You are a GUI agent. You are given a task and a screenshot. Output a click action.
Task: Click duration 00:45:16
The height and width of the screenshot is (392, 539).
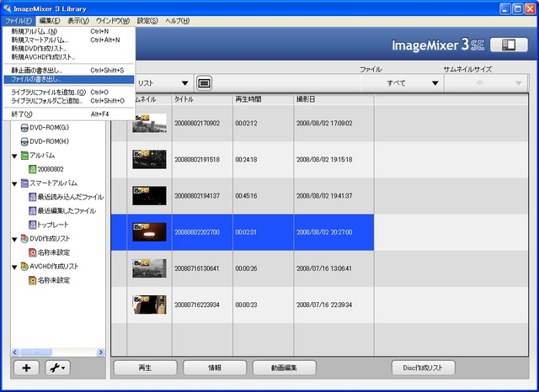coord(246,196)
